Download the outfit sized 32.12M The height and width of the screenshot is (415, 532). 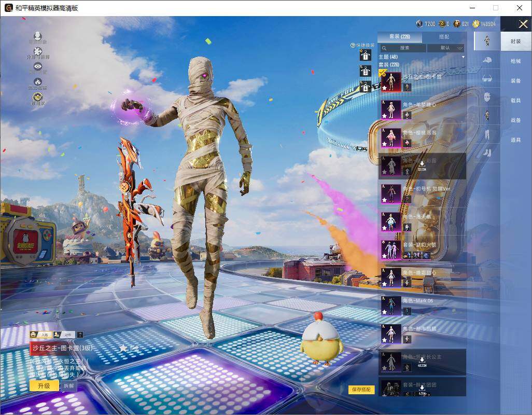pos(422,166)
